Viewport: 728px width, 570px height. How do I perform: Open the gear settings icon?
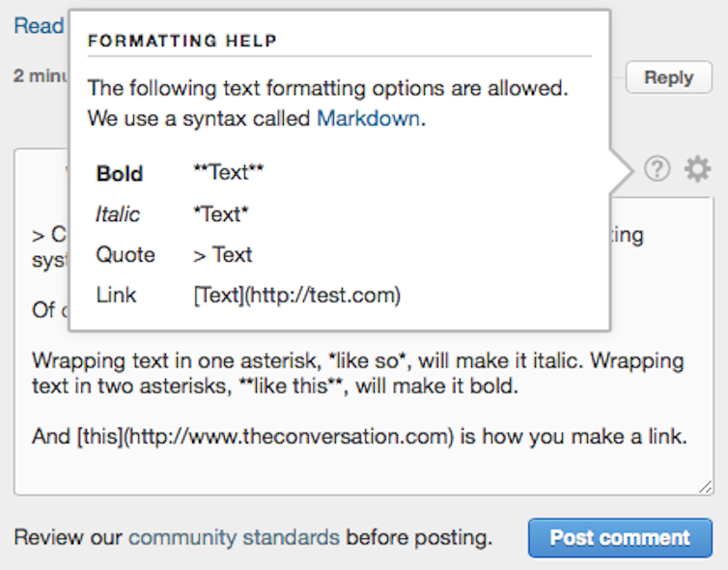[x=697, y=169]
